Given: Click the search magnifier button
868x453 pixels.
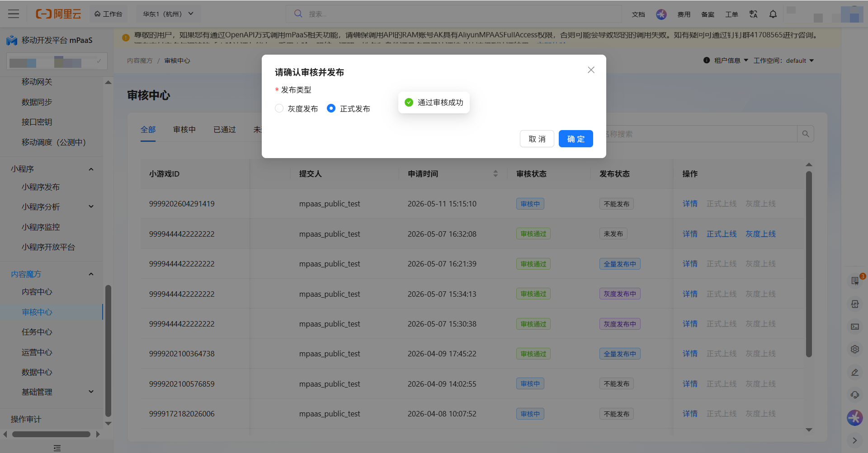Looking at the screenshot, I should [806, 134].
